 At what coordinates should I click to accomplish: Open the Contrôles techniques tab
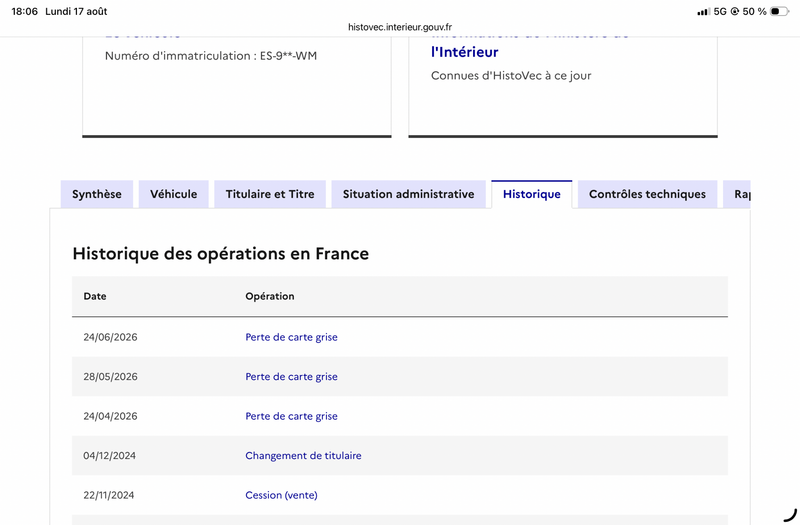pyautogui.click(x=647, y=194)
